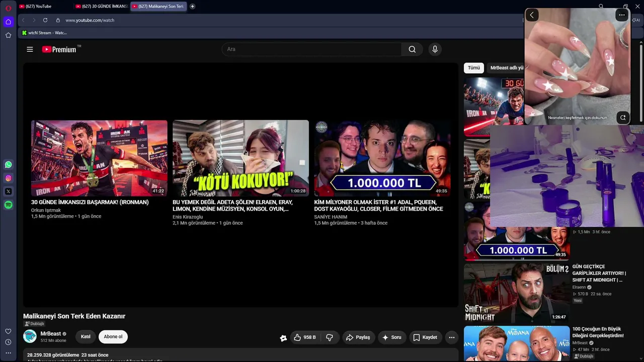
Task: Open the '1.000.000 TL' end-screen video thumbnail
Action: 382,158
